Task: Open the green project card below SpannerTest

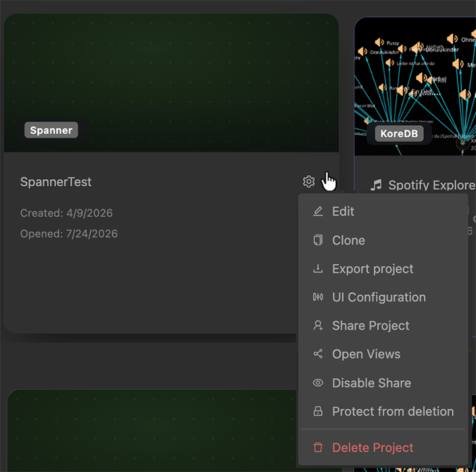Action: coord(151,430)
